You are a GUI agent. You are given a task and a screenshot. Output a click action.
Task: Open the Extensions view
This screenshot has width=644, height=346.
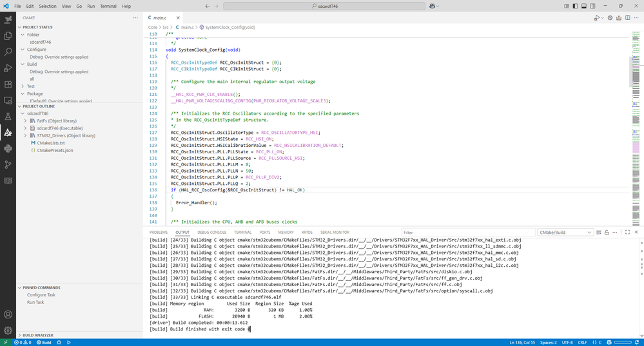coord(8,84)
